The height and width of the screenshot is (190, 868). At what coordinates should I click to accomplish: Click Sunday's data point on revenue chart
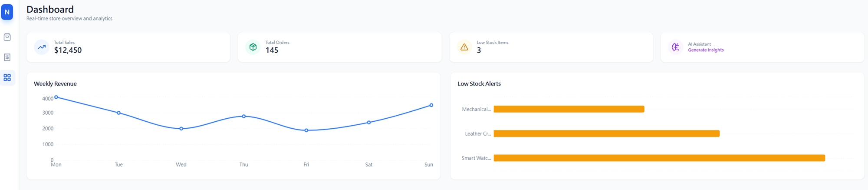coord(431,105)
